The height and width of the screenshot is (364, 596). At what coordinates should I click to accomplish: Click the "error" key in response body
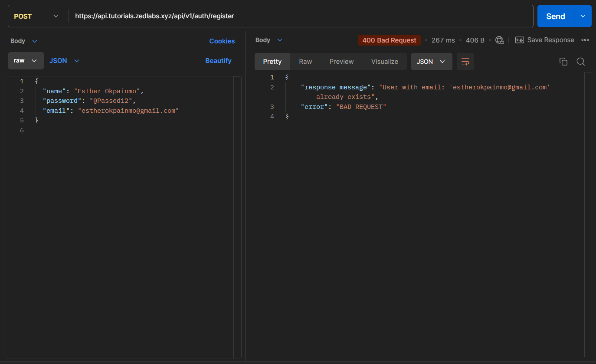coord(314,107)
